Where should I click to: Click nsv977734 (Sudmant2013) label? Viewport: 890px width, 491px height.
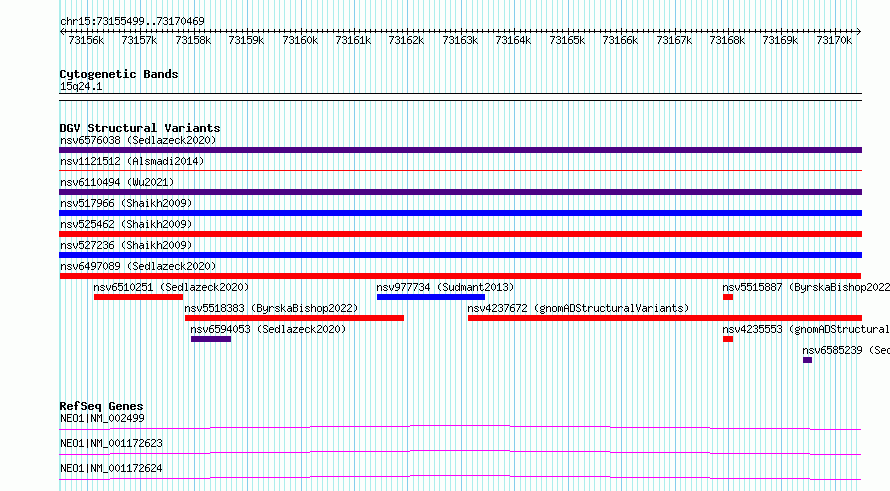point(445,287)
